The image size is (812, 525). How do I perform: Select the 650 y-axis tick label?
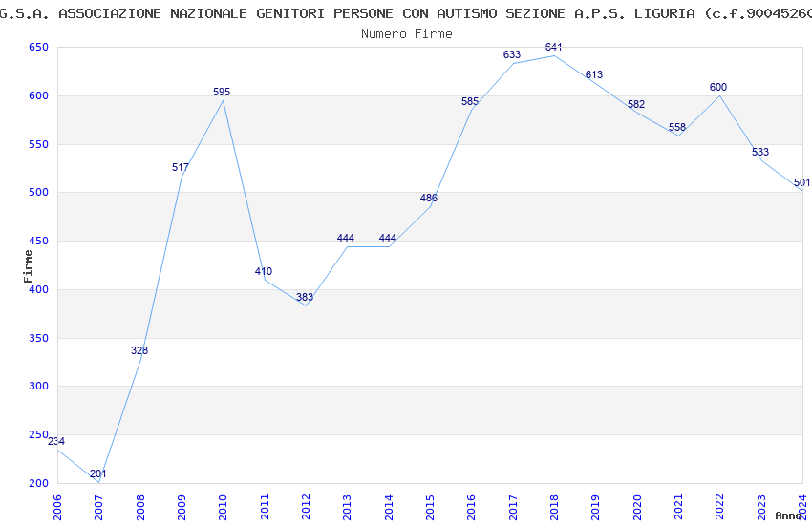[38, 47]
